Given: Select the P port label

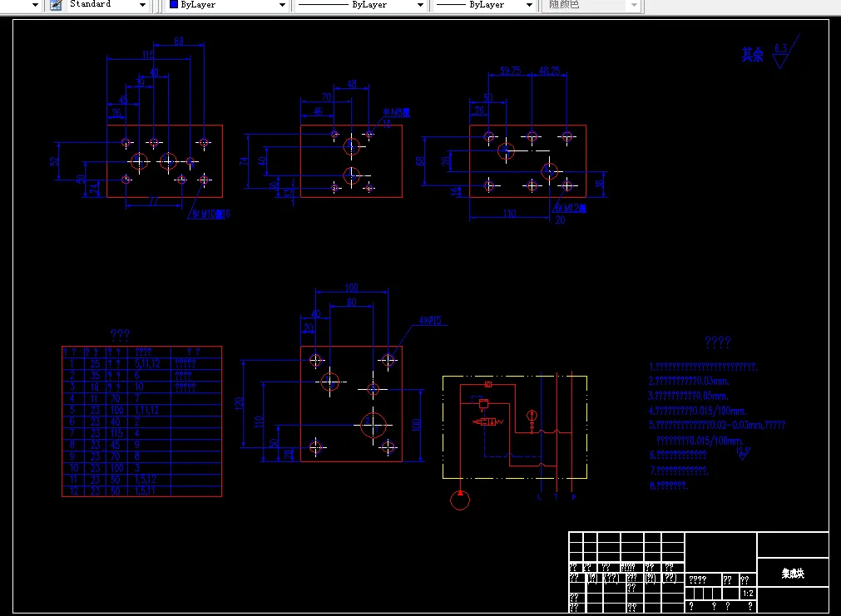Looking at the screenshot, I should tap(573, 497).
